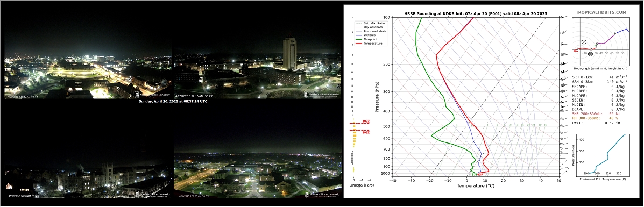This screenshot has width=644, height=207.
Task: Click the hodograph plot
Action: 601,39
